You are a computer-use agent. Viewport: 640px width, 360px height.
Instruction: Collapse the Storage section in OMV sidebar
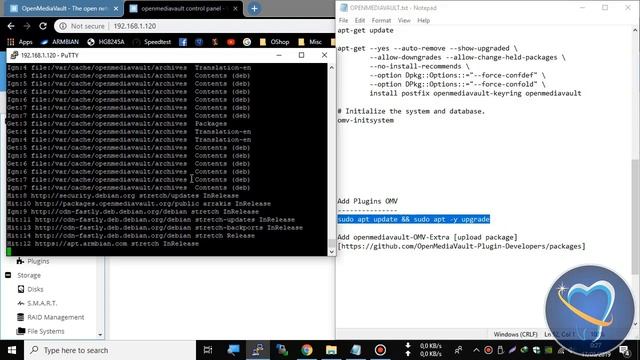[x=8, y=275]
